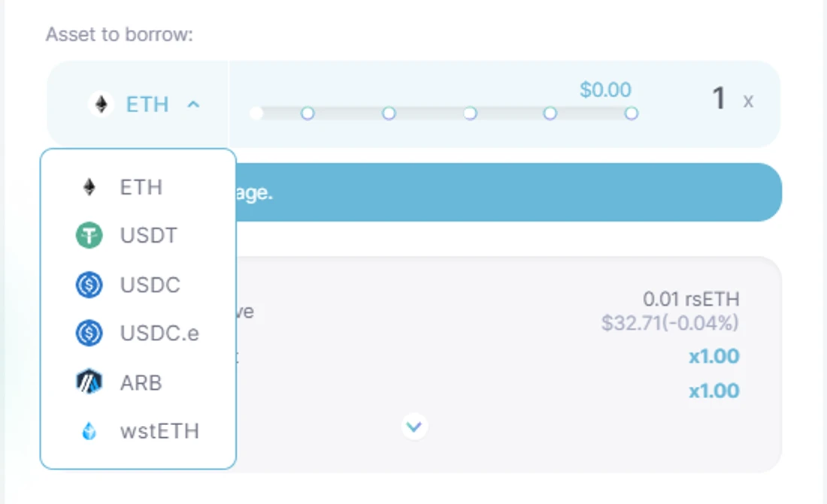Set leverage slider to last stop
827x504 pixels.
[632, 113]
